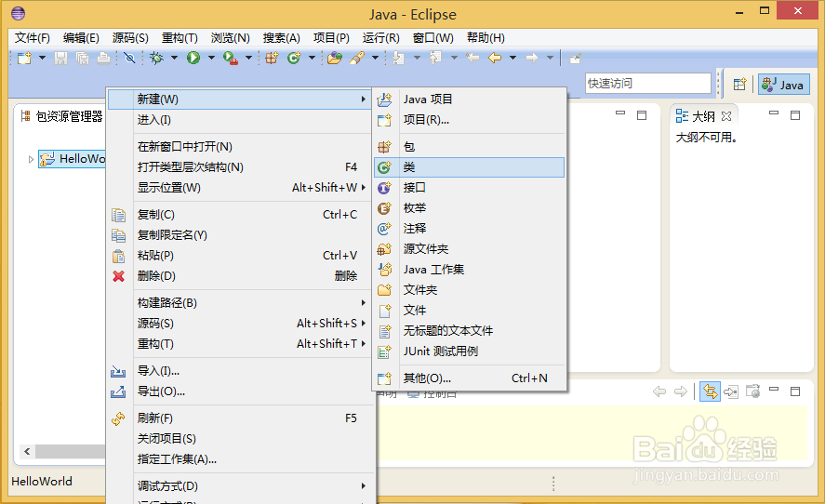Click the New Java Class toolbar icon

294,58
